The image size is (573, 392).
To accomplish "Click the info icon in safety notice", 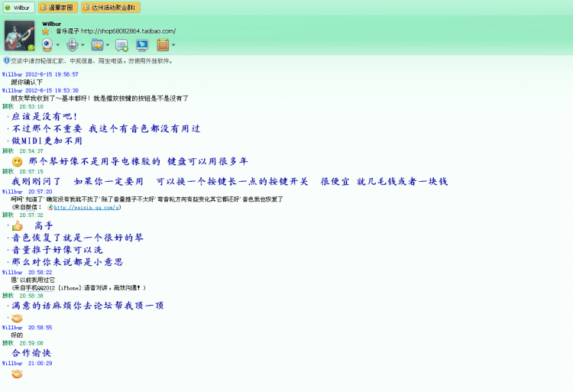I will 6,60.
